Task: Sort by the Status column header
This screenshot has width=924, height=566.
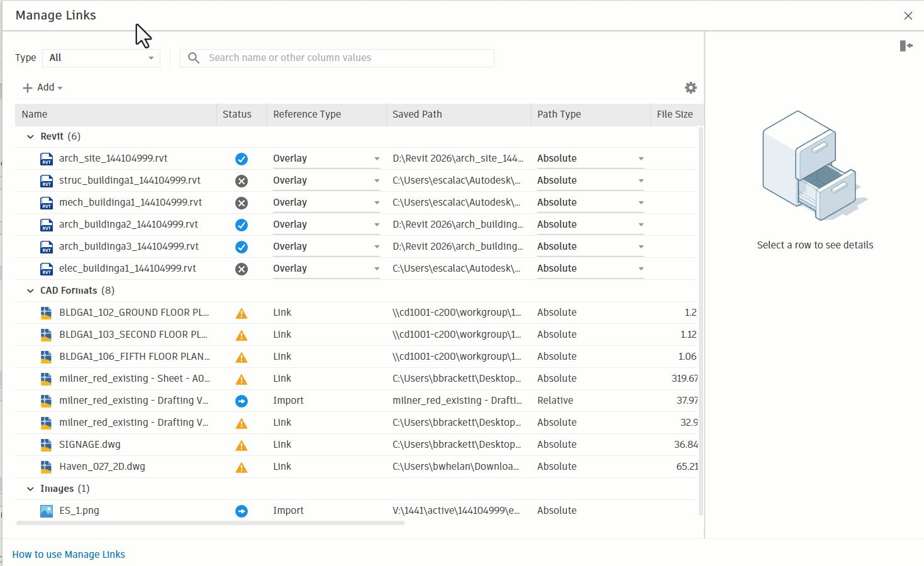Action: [237, 114]
